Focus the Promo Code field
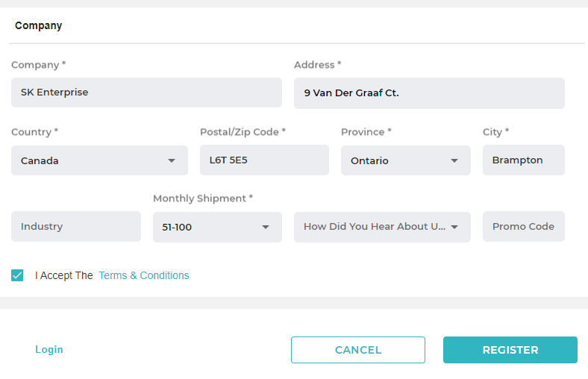The height and width of the screenshot is (379, 588). [x=523, y=227]
